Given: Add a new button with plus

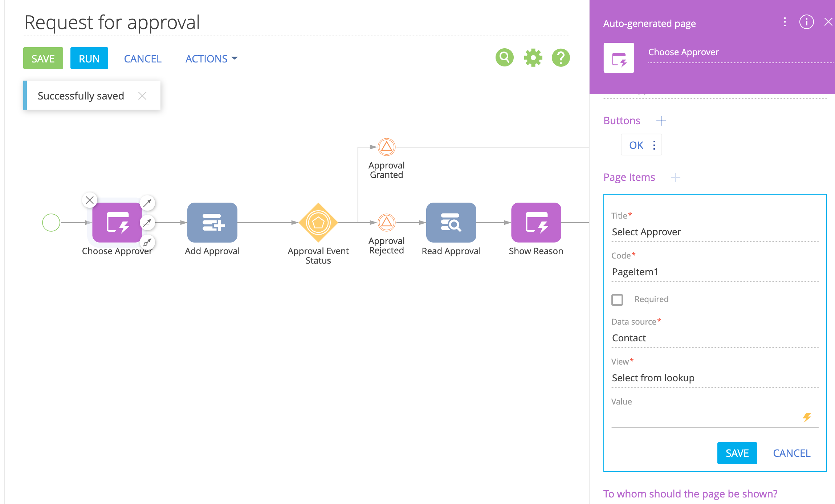Looking at the screenshot, I should tap(661, 121).
